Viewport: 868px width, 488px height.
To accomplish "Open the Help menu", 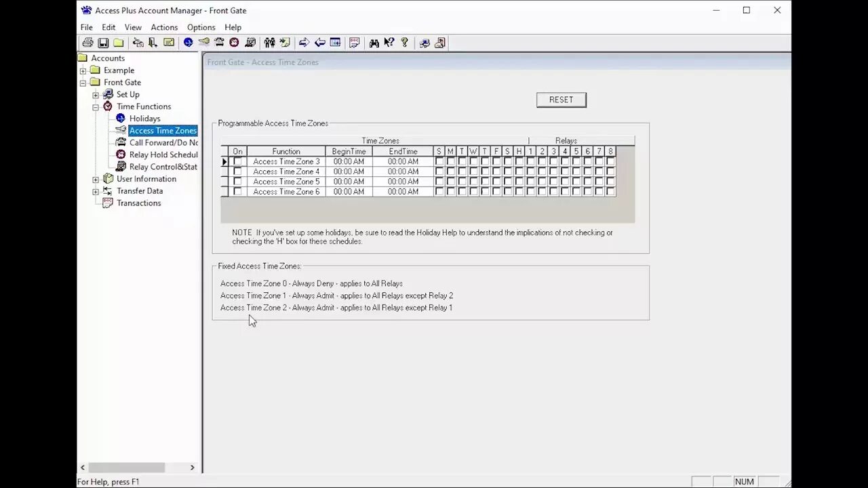I will 233,27.
